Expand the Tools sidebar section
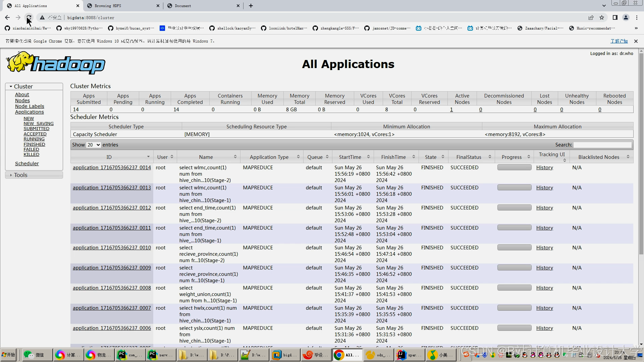The height and width of the screenshot is (362, 644). (x=20, y=175)
